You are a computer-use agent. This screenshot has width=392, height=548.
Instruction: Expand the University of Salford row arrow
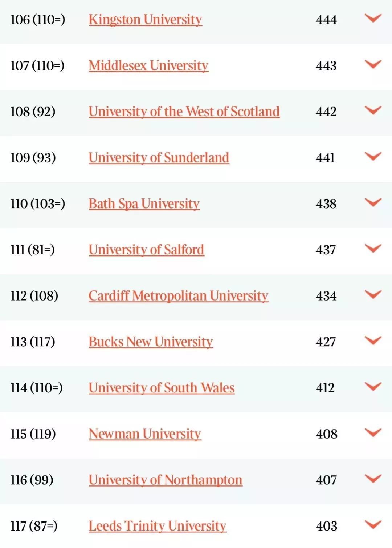[373, 248]
